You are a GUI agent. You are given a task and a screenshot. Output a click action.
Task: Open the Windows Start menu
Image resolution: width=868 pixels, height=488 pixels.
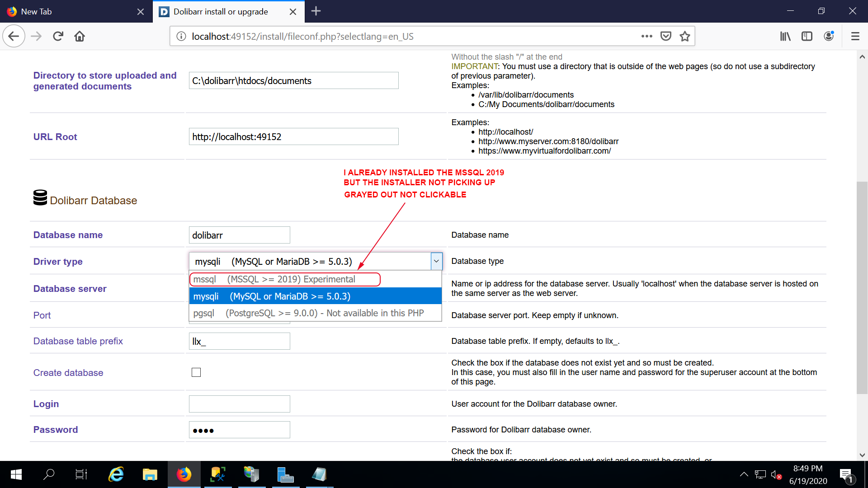pyautogui.click(x=16, y=474)
